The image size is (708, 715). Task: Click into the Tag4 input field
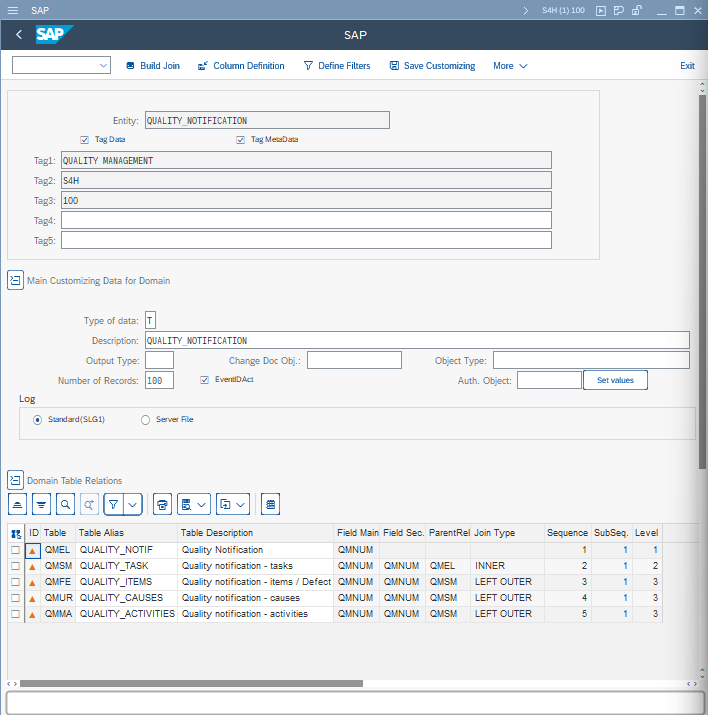(306, 220)
